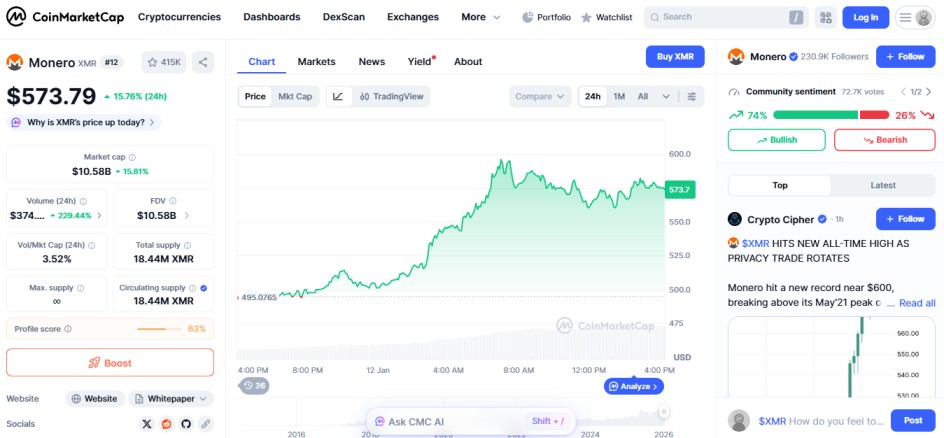Viewport: 944px width, 438px height.
Task: Open the Markets tab
Action: coord(317,61)
